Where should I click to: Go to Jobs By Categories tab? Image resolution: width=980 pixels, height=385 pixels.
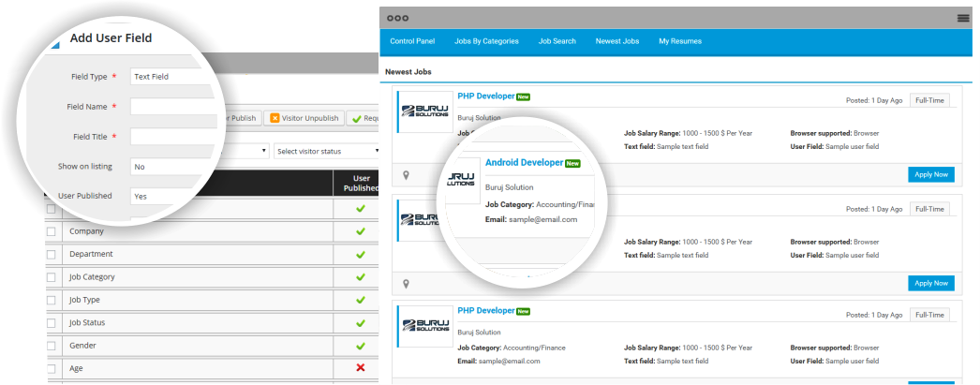click(486, 41)
